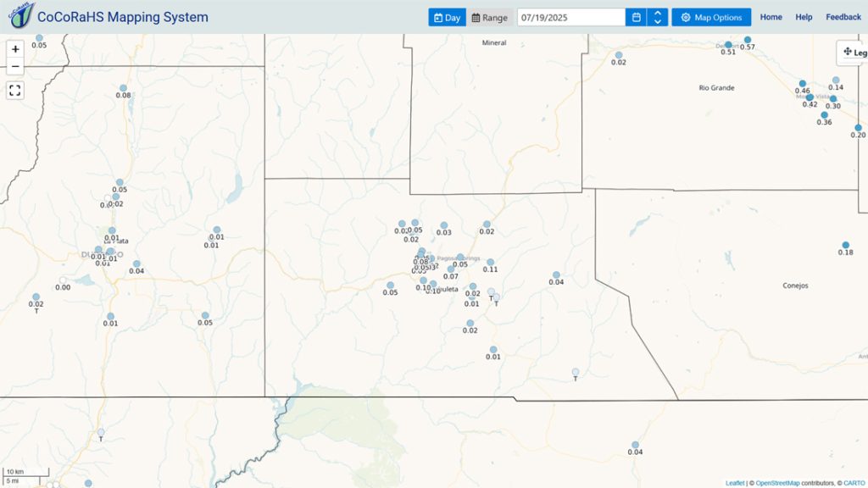The height and width of the screenshot is (488, 868).
Task: Click the CoCoRaHS logo
Action: 21,15
